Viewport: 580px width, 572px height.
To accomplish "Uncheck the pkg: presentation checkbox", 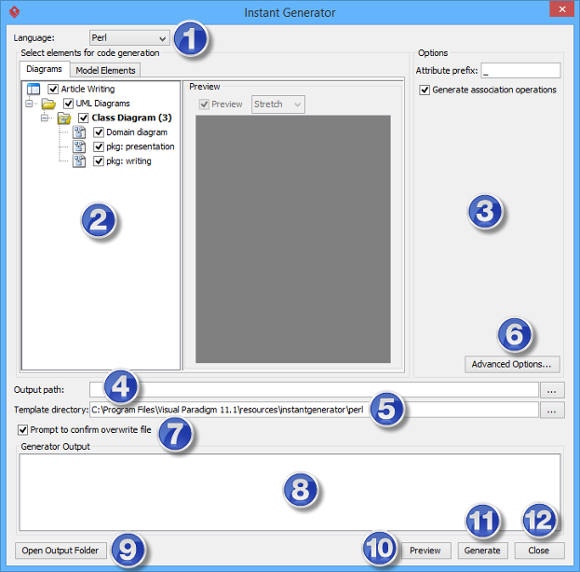I will coord(98,147).
